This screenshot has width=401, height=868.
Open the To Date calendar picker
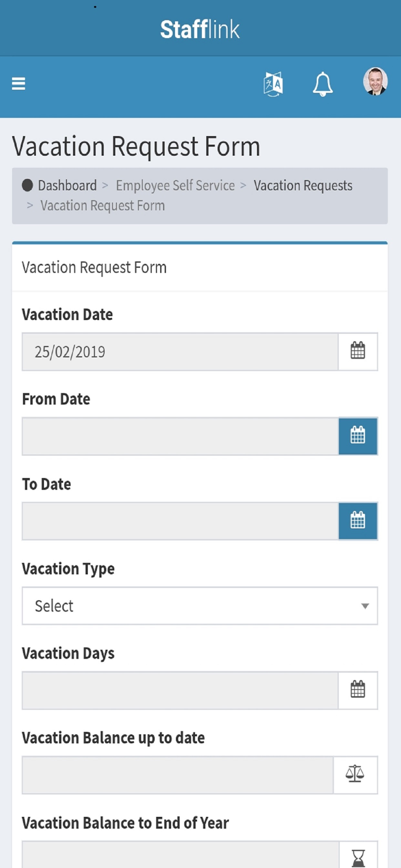click(358, 521)
